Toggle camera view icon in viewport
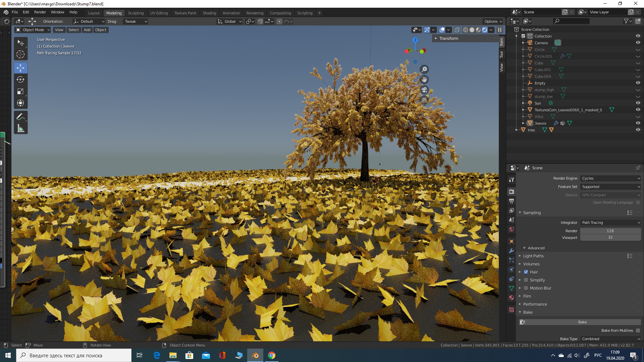 [x=424, y=90]
